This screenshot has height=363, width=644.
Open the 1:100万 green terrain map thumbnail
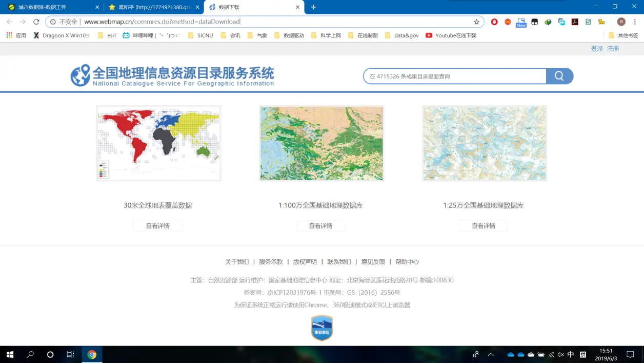[321, 143]
